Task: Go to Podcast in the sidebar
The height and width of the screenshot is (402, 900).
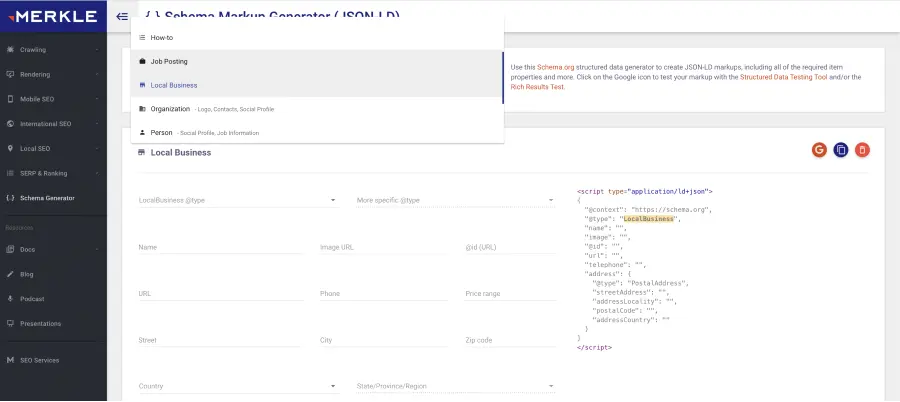Action: 32,299
